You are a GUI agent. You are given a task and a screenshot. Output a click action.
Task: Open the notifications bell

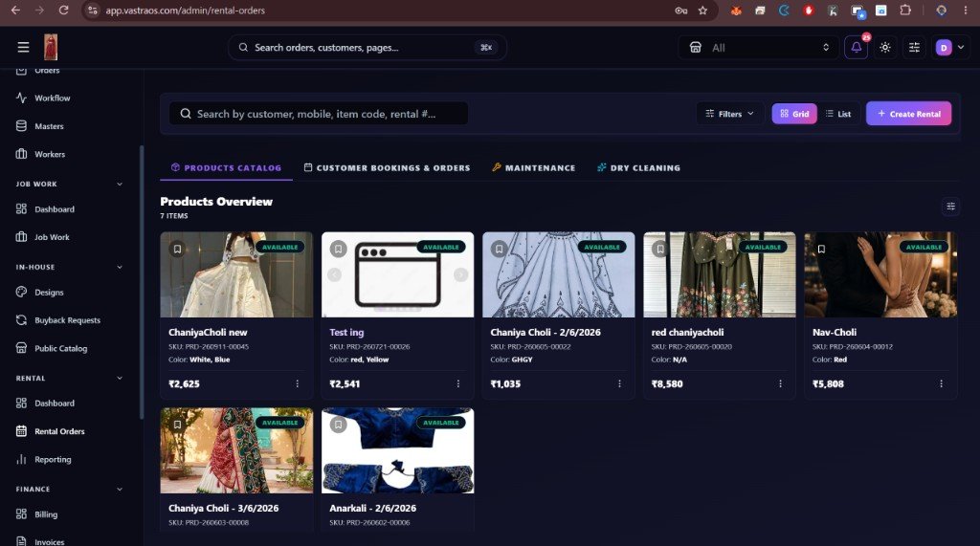pos(856,48)
